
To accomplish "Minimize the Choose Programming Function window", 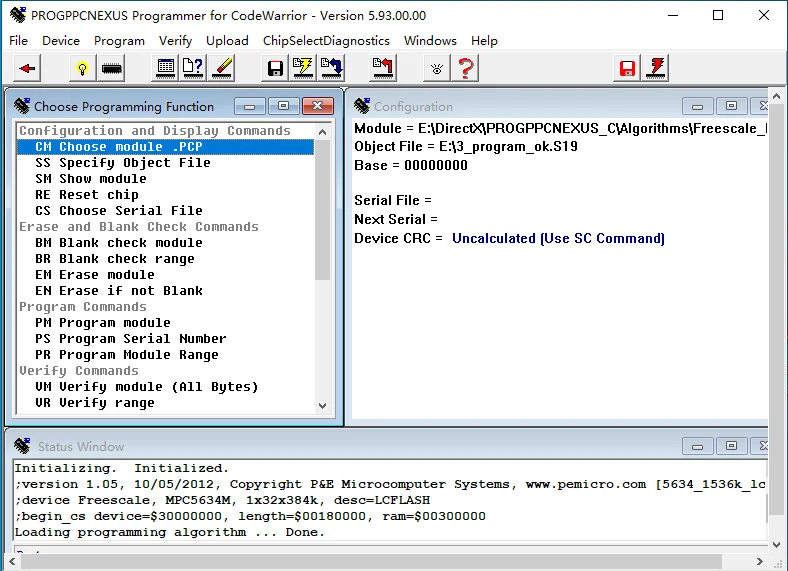I will (x=249, y=106).
